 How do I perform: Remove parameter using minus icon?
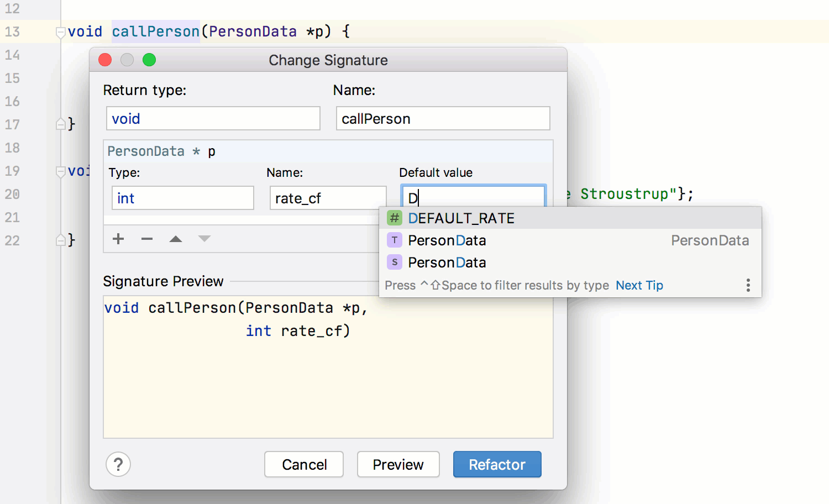147,239
